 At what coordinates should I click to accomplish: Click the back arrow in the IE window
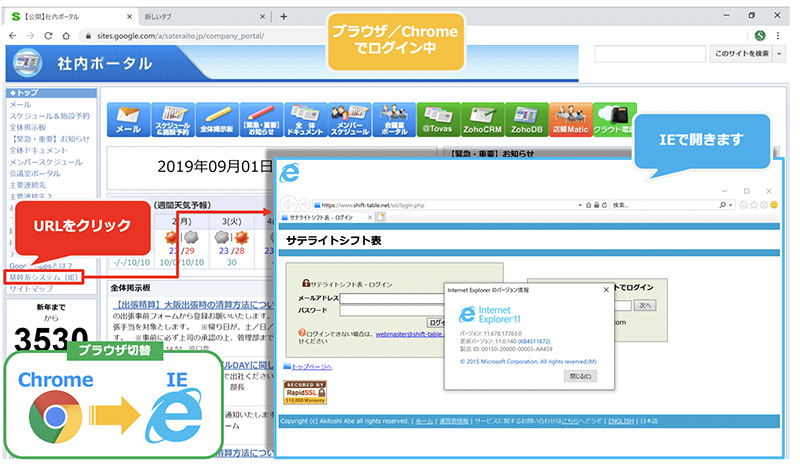[x=289, y=204]
